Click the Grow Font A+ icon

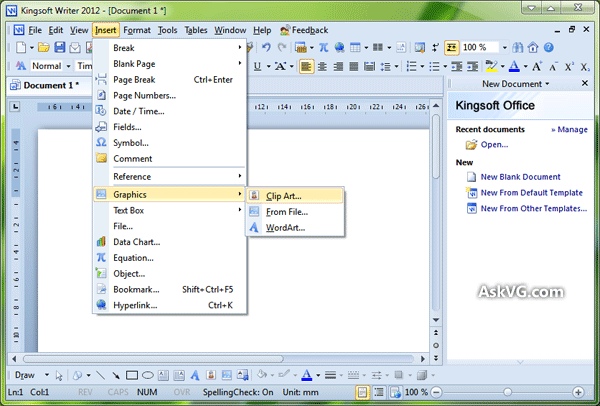tap(537, 67)
